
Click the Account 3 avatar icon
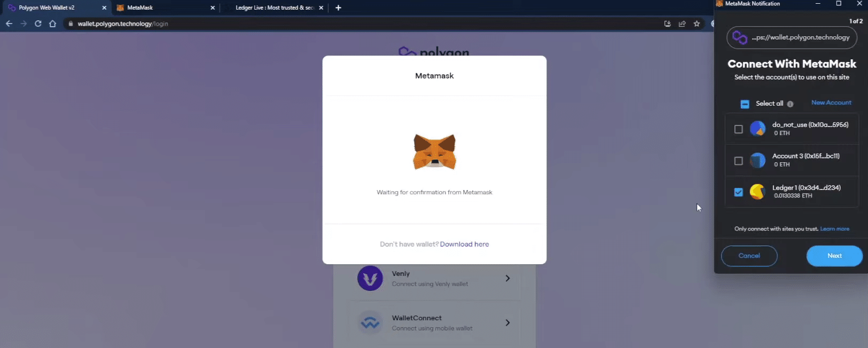(x=757, y=160)
